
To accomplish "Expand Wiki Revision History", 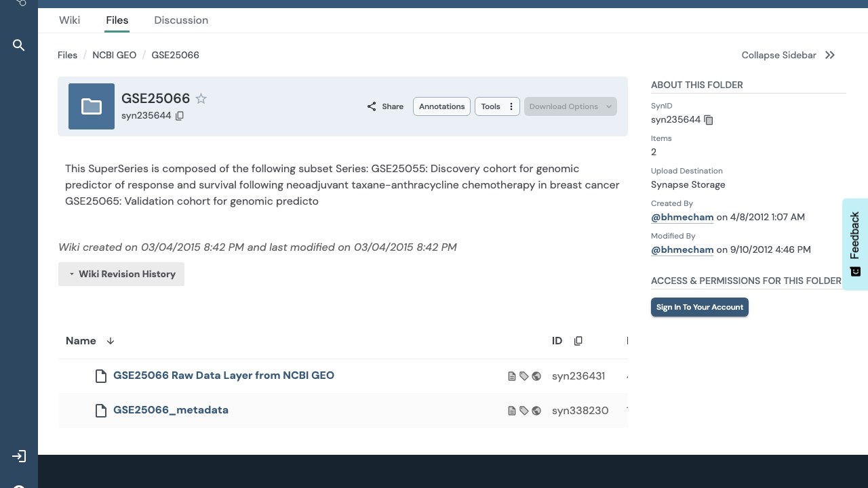I will coord(121,274).
